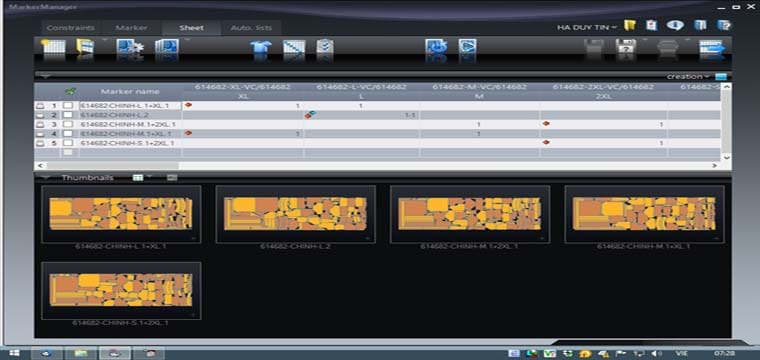Click the export arrow icon at toolbar end
The image size is (760, 360).
coord(712,48)
